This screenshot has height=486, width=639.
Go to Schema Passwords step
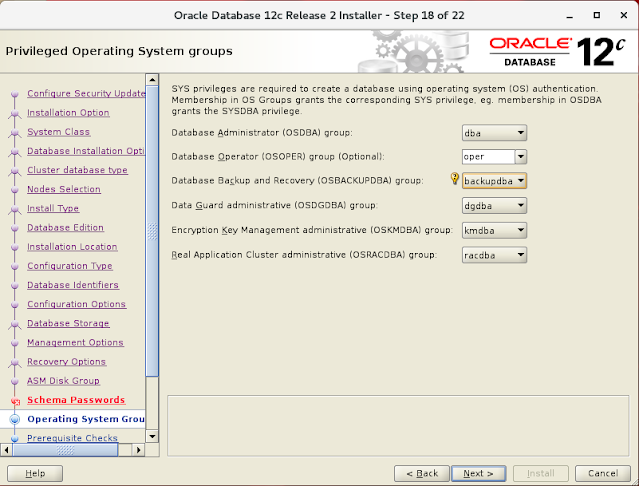point(76,400)
